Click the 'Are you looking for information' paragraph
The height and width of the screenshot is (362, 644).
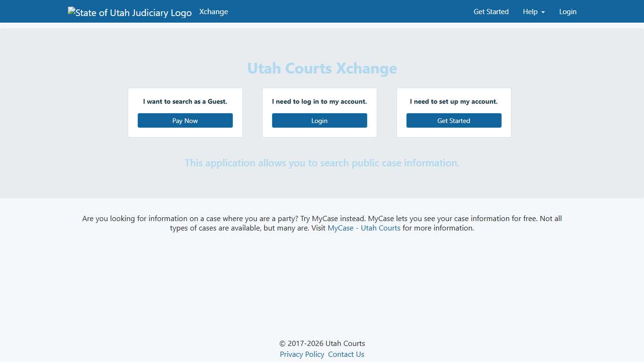click(189, 219)
